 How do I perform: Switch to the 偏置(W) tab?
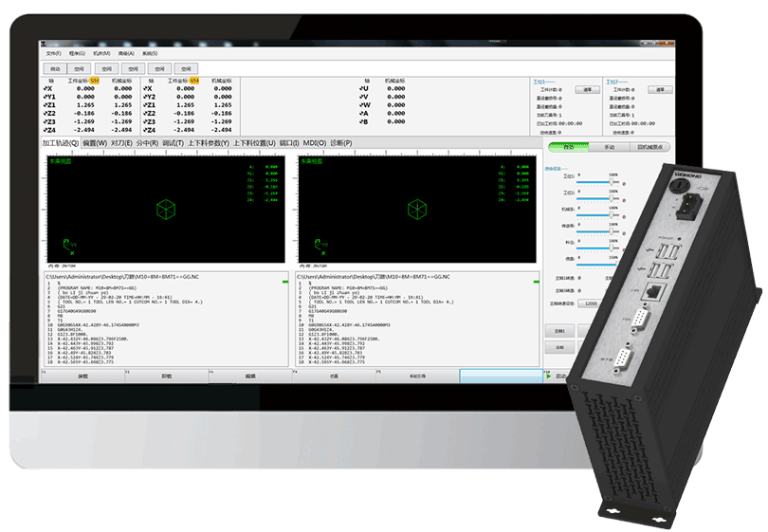point(94,142)
